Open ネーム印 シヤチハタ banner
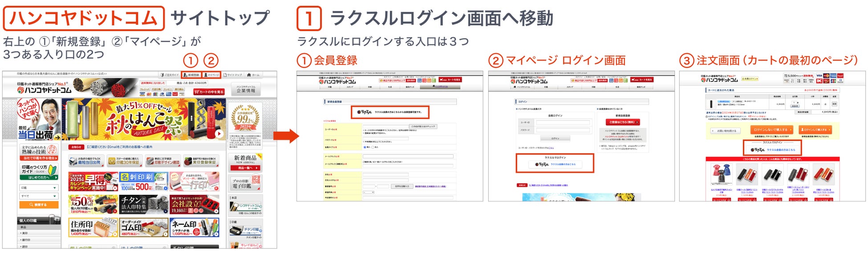Image resolution: width=868 pixels, height=253 pixels. pyautogui.click(x=195, y=227)
